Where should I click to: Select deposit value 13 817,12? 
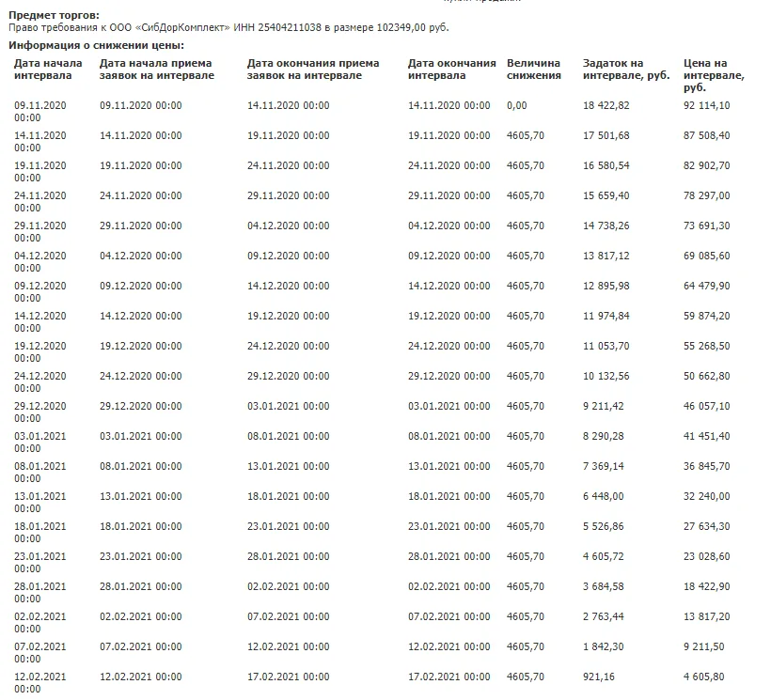pos(606,256)
